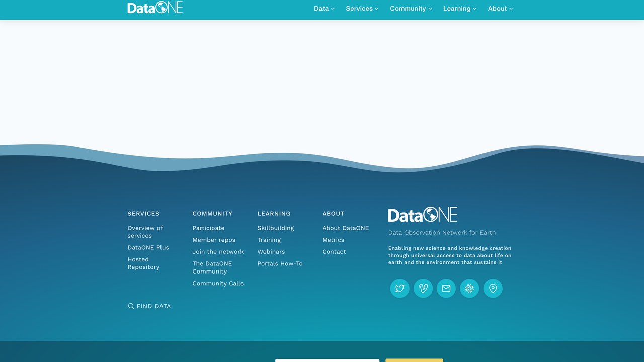644x362 pixels.
Task: Open the DataONE Plus link
Action: pos(148,247)
